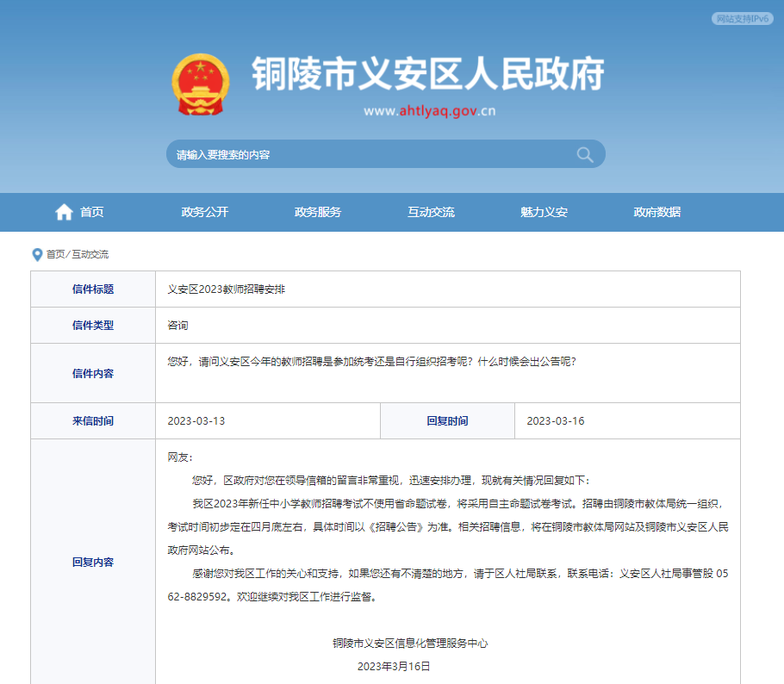Click the 来信时间 date 2023-03-13

coord(196,421)
